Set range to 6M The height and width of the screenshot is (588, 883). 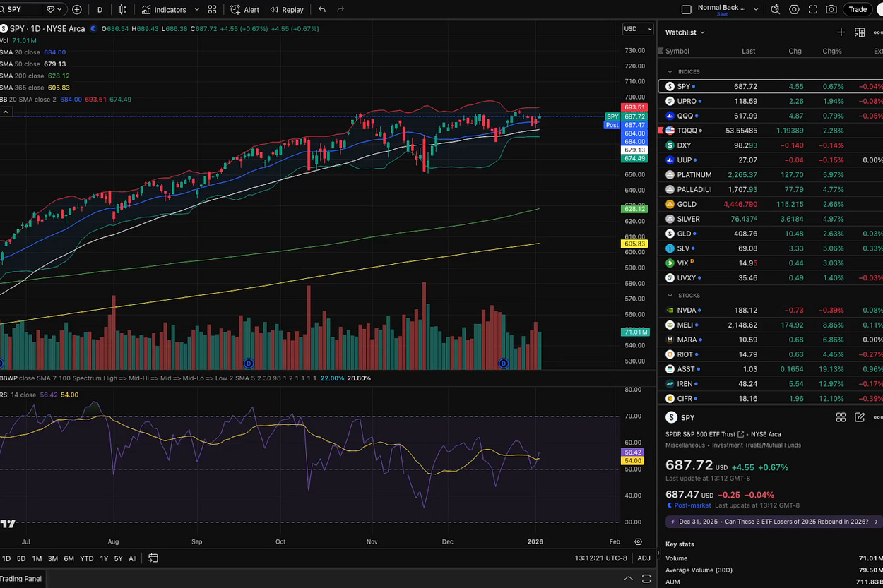69,558
